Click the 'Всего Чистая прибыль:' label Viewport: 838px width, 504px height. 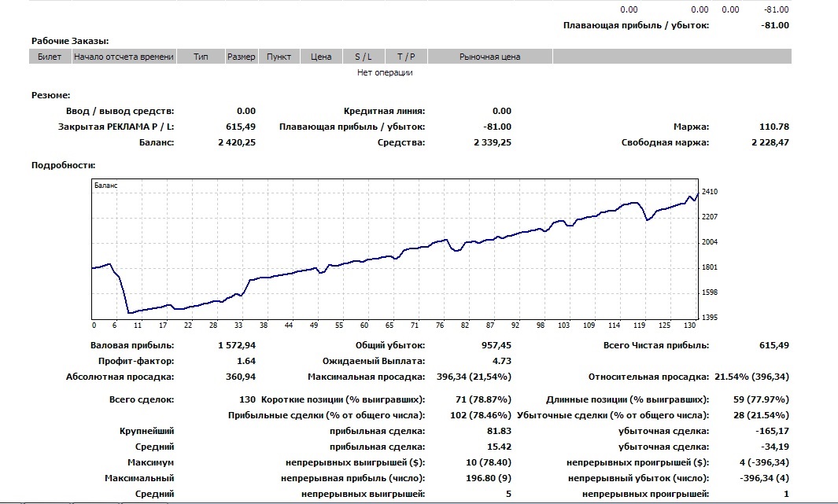pos(656,345)
